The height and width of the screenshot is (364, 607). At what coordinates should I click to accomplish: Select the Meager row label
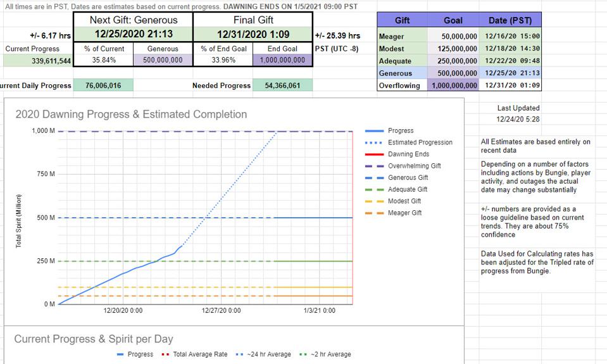click(x=402, y=36)
